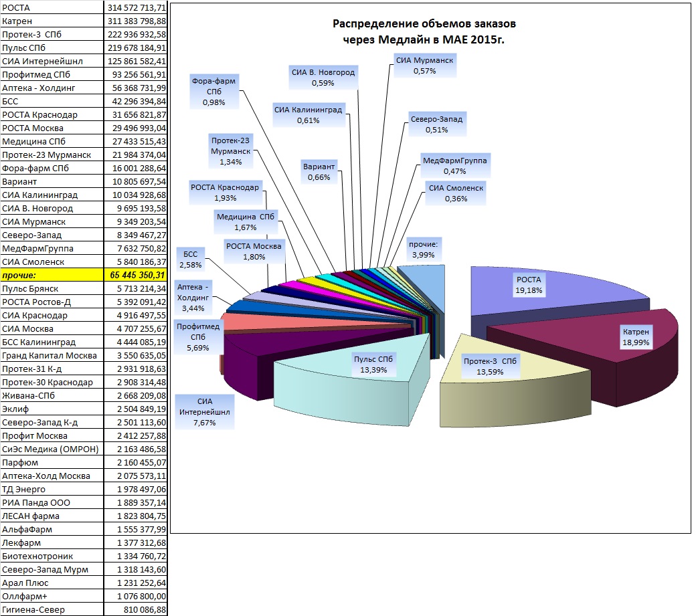This screenshot has width=696, height=616.
Task: Select the Катрен row name cell
Action: (x=52, y=21)
